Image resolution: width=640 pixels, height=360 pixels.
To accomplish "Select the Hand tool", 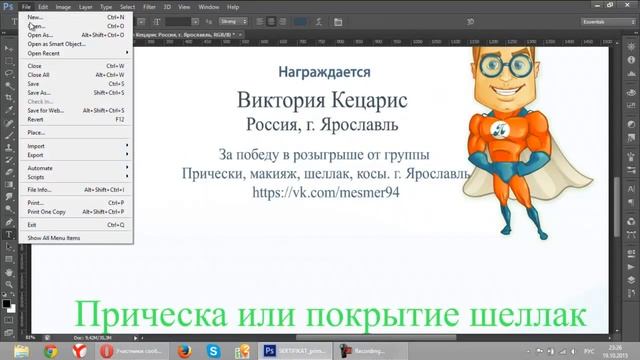I will tap(9, 272).
